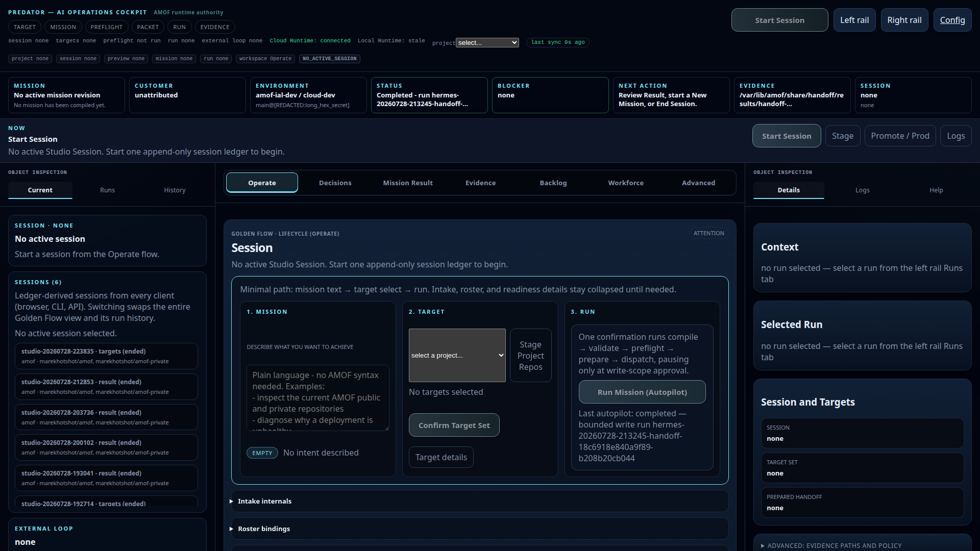
Task: Expand the Intake internals section
Action: click(480, 501)
